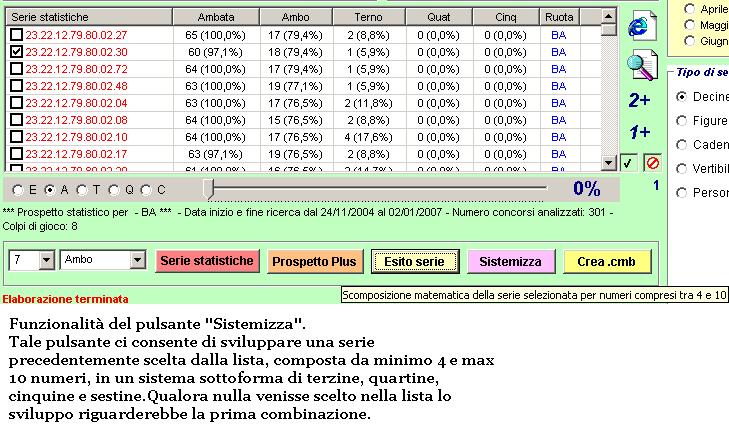
Task: Click the list scroll down arrow
Action: 608,163
